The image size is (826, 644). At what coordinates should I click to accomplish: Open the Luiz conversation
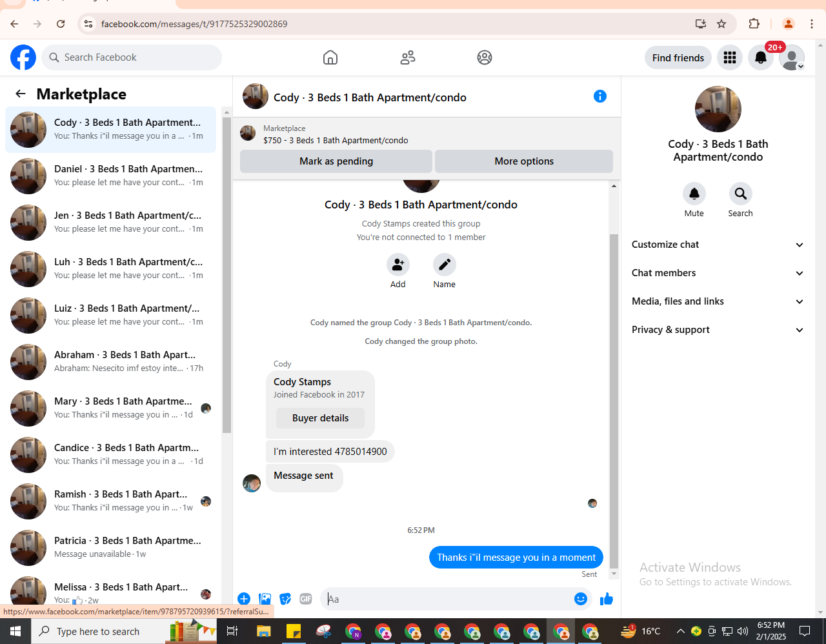point(110,316)
